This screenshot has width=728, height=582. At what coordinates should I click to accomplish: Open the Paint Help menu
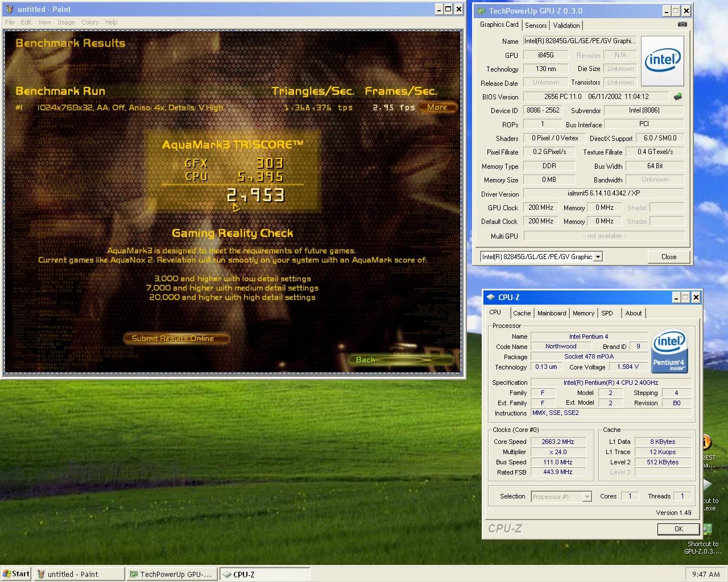click(x=111, y=22)
